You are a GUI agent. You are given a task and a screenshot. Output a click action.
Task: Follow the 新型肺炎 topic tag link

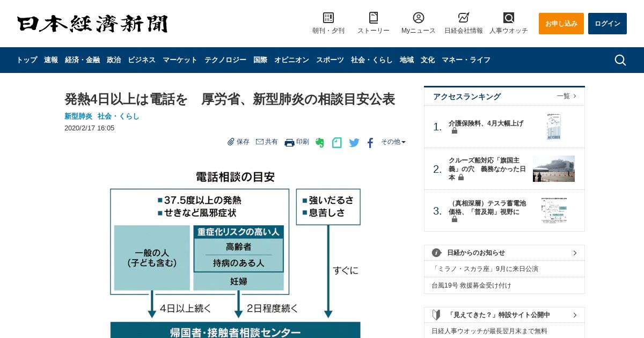pyautogui.click(x=78, y=116)
